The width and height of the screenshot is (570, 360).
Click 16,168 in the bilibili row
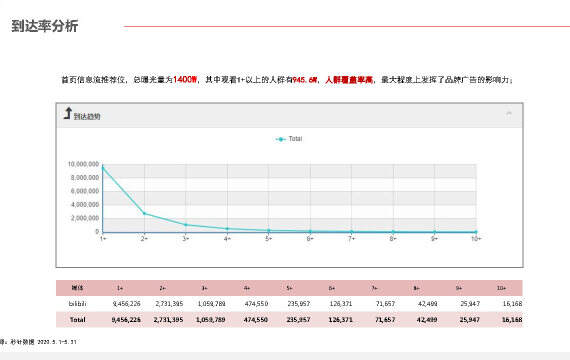pos(513,304)
